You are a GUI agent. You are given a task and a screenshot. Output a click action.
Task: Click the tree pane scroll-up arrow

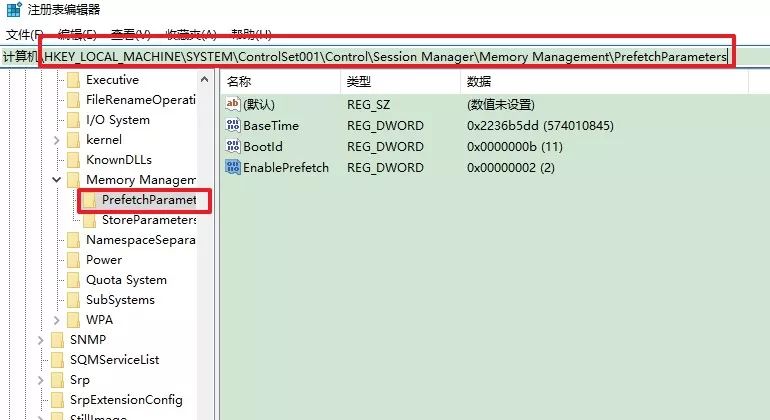pyautogui.click(x=205, y=80)
